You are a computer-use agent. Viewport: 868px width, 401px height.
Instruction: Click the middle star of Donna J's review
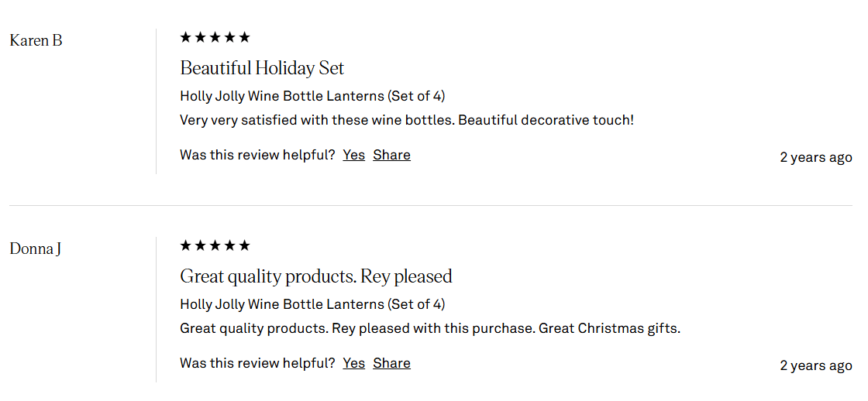pos(215,245)
